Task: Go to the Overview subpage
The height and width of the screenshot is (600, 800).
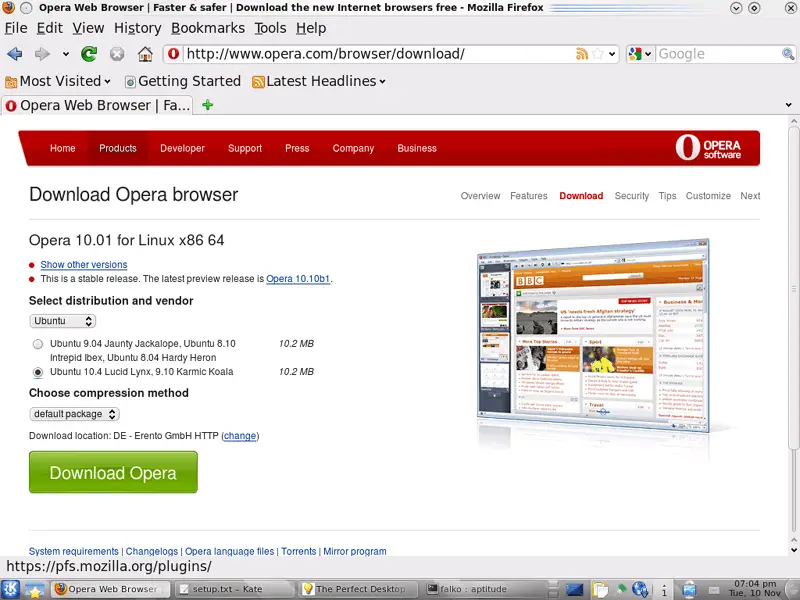Action: click(x=480, y=196)
